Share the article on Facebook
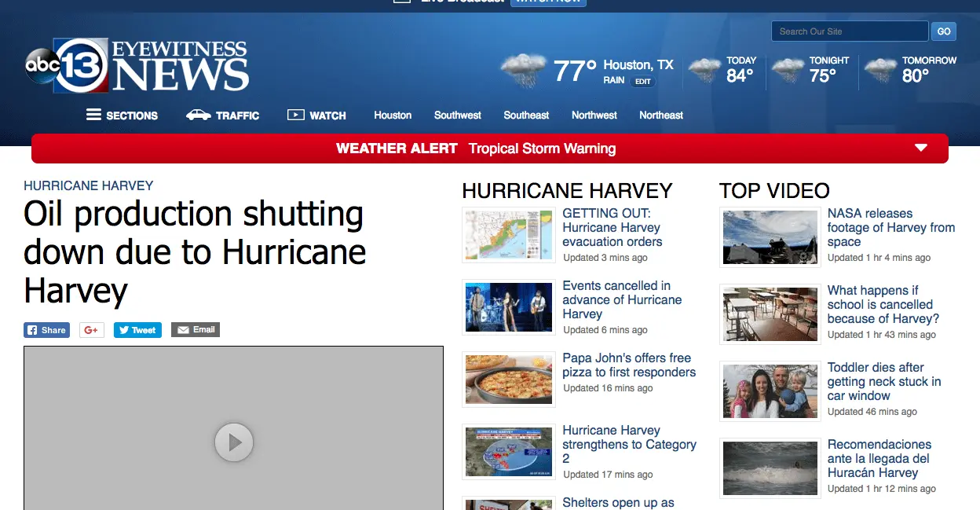 46,330
